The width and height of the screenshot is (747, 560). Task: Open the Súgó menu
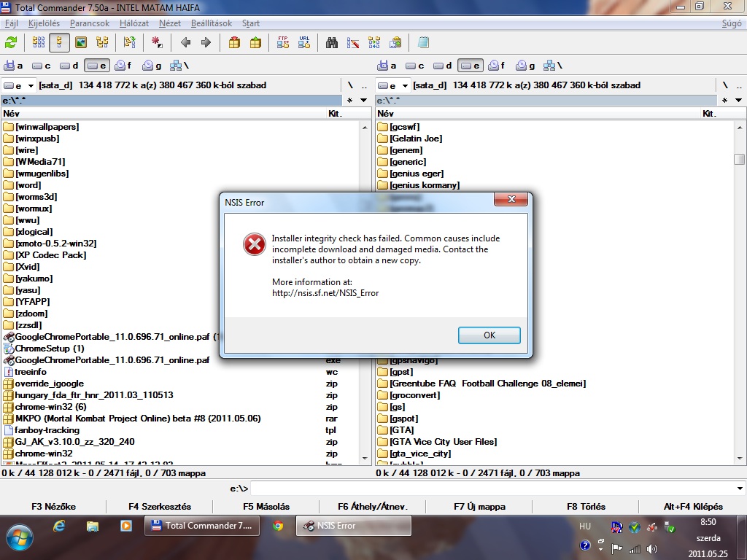(x=732, y=23)
